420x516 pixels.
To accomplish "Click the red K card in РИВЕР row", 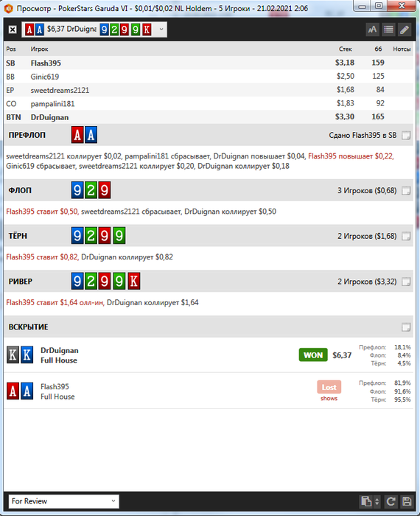I will [134, 281].
